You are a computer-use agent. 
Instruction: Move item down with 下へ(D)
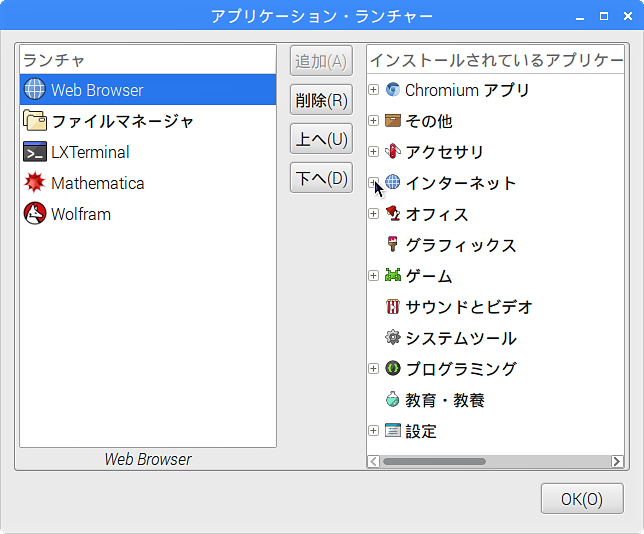321,178
